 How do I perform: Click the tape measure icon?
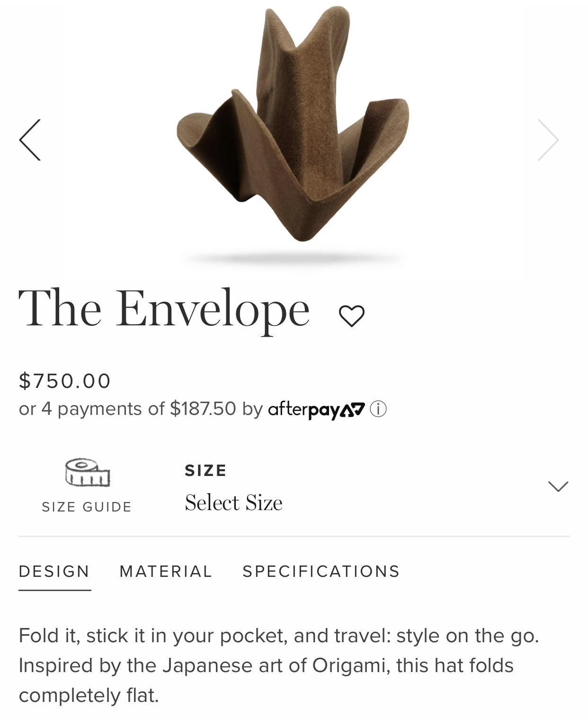coord(87,472)
